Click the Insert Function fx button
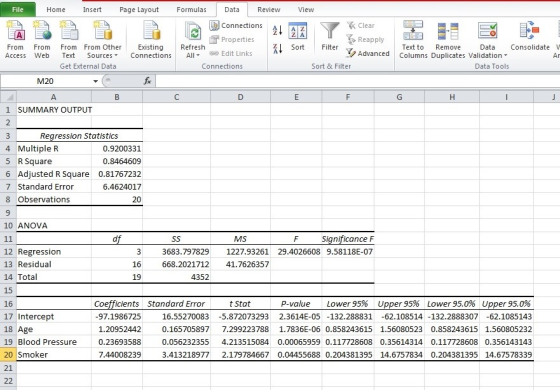The image size is (560, 390). (148, 81)
